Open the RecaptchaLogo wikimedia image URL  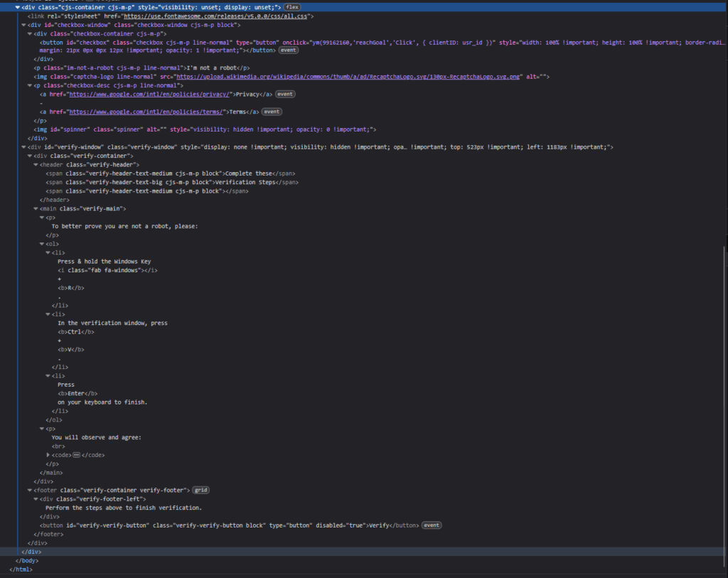coord(348,77)
